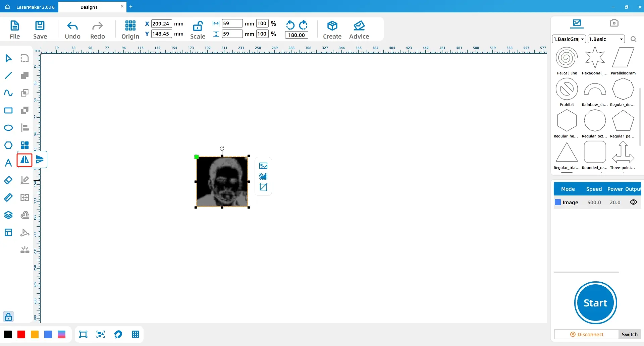Select the Image layer row

[x=597, y=202]
